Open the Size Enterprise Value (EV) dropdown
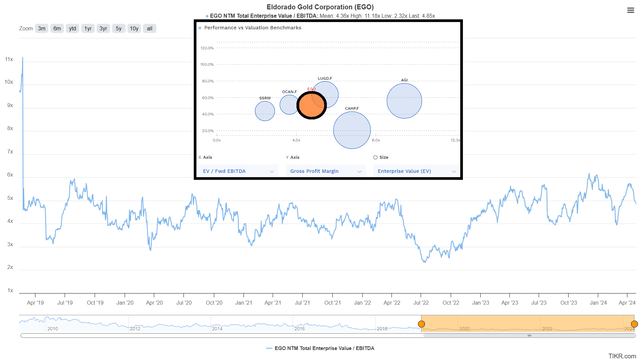 coord(416,171)
